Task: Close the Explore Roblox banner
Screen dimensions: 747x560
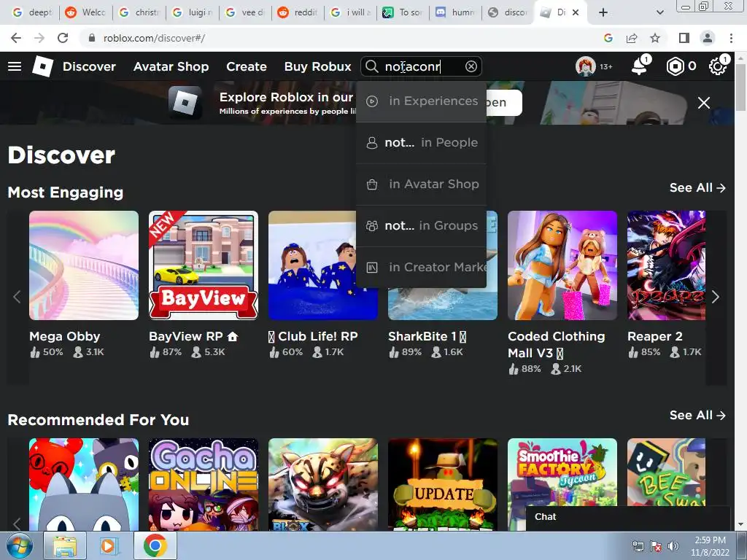Action: point(704,102)
